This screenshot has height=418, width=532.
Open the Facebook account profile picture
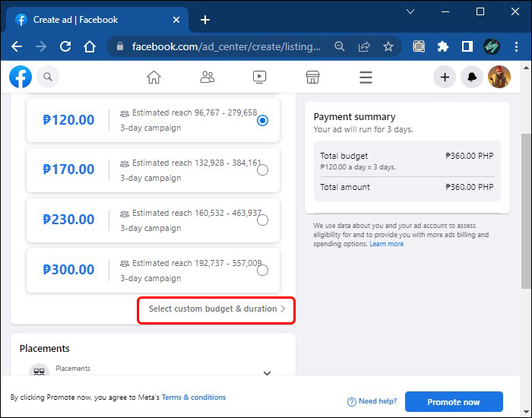[499, 77]
